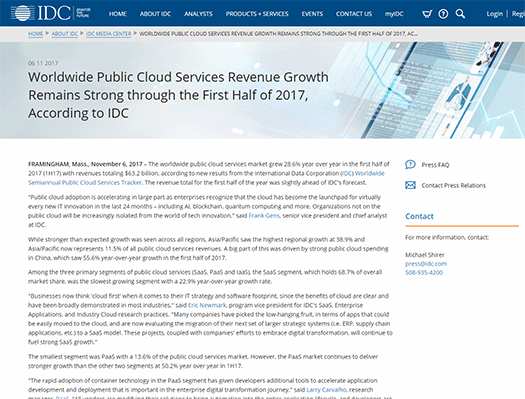Image resolution: width=525 pixels, height=399 pixels.
Task: Click the Press FAQ speech bubble icon
Action: (x=410, y=165)
